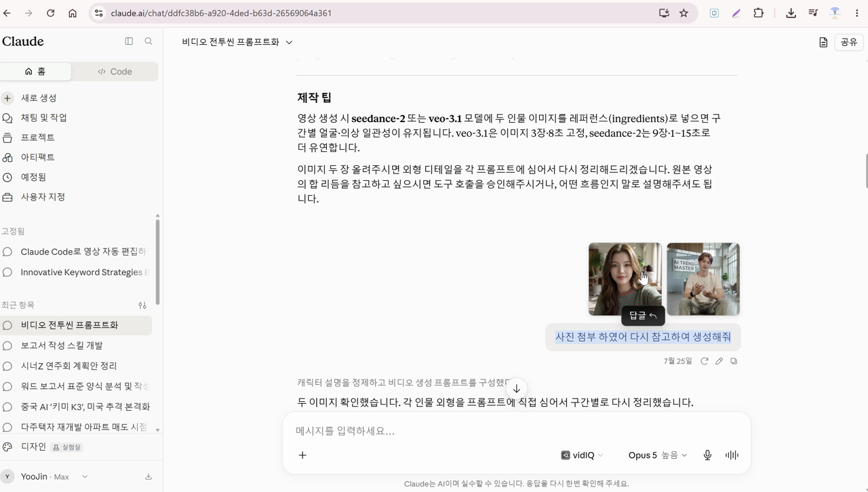The height and width of the screenshot is (492, 868).
Task: Copy the message with copy icon
Action: point(734,361)
